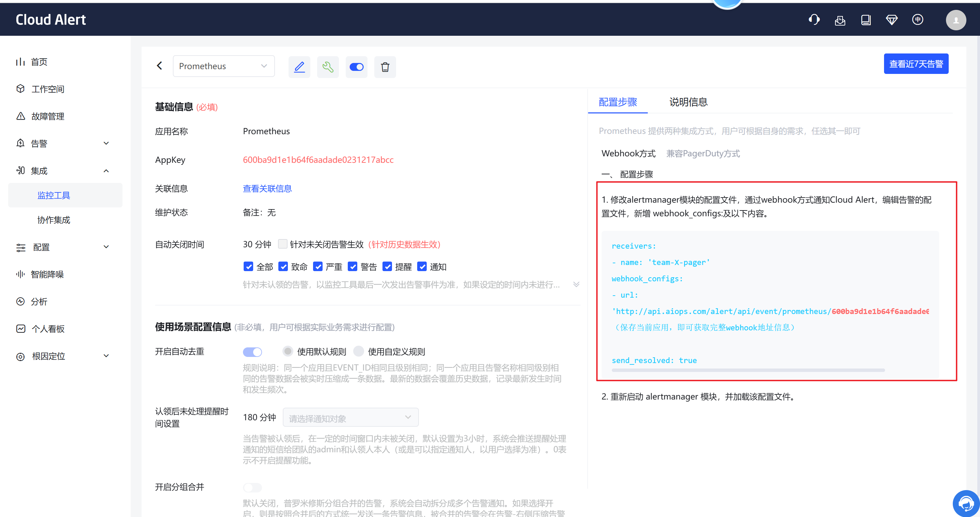Screen dimensions: 980x517
Task: Click the code block horizontal scrollbar
Action: coord(748,370)
